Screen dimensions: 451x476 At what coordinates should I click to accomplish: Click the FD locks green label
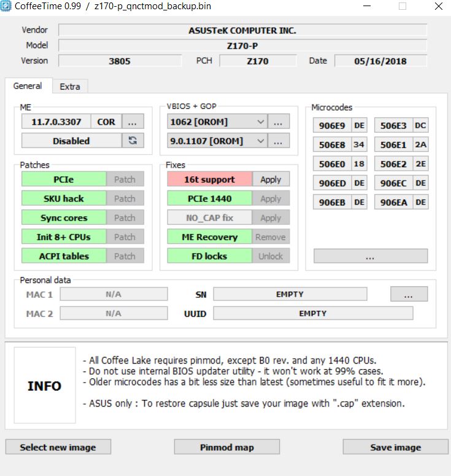[x=210, y=256]
